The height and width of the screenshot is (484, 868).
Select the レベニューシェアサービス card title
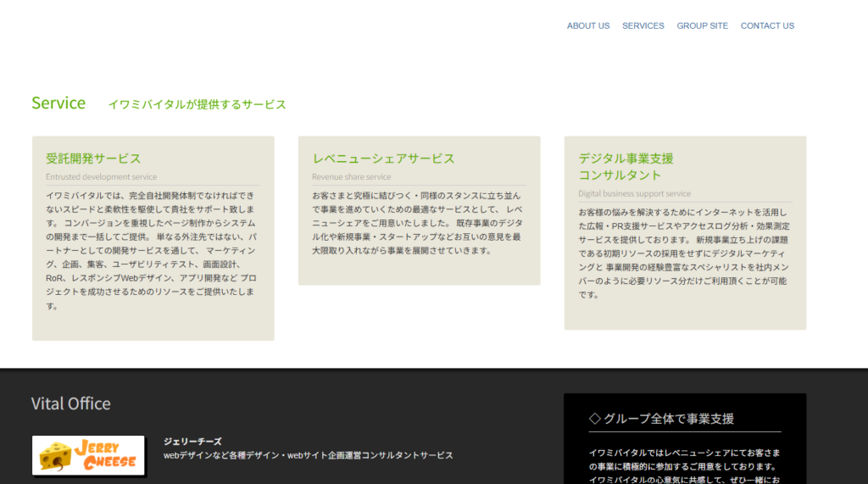pos(383,159)
